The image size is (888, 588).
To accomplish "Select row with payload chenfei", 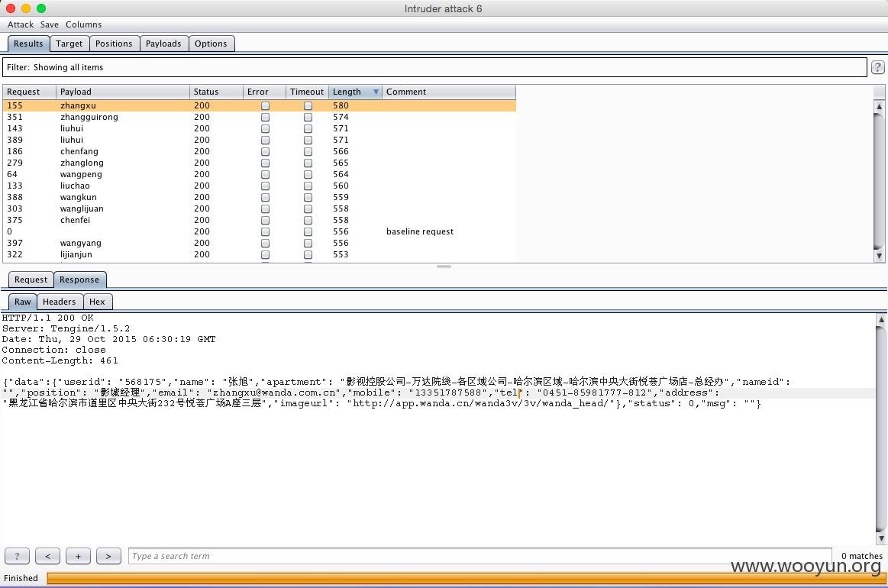I will click(260, 221).
